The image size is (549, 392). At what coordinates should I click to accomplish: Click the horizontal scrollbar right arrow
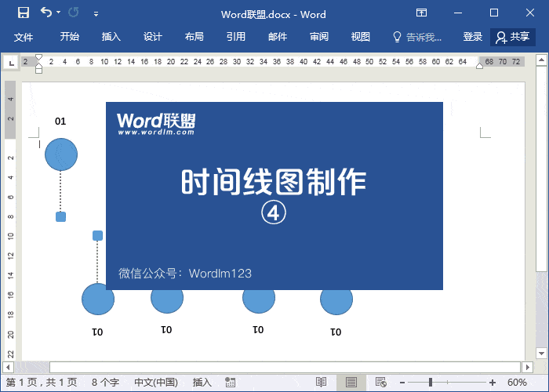pos(527,367)
